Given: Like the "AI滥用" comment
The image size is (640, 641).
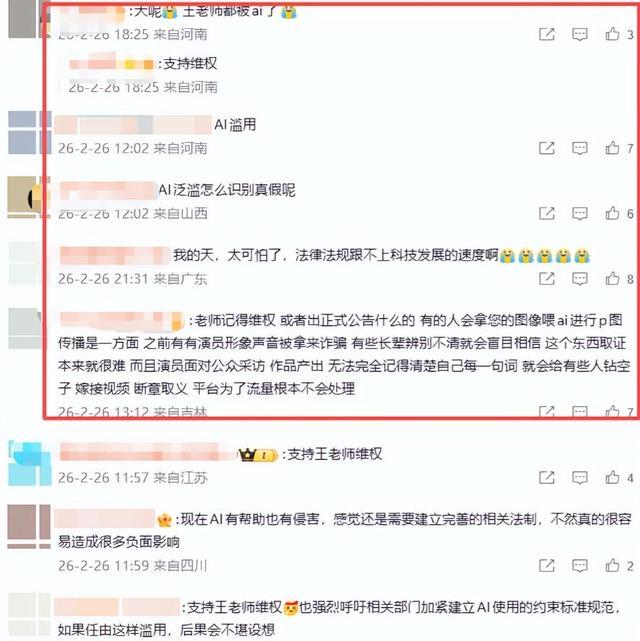Looking at the screenshot, I should [612, 148].
